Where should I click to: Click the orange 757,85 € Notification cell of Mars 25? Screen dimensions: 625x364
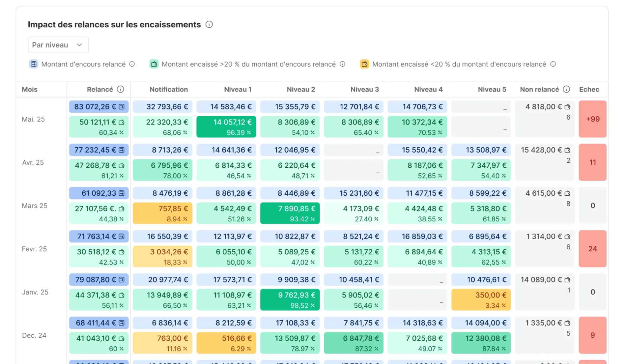[x=162, y=213]
